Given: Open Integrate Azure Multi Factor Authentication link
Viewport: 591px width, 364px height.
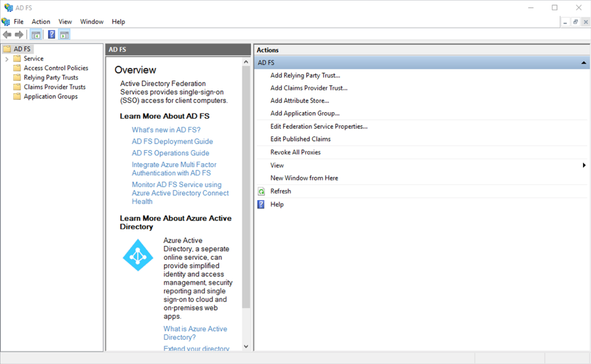Looking at the screenshot, I should tap(174, 169).
